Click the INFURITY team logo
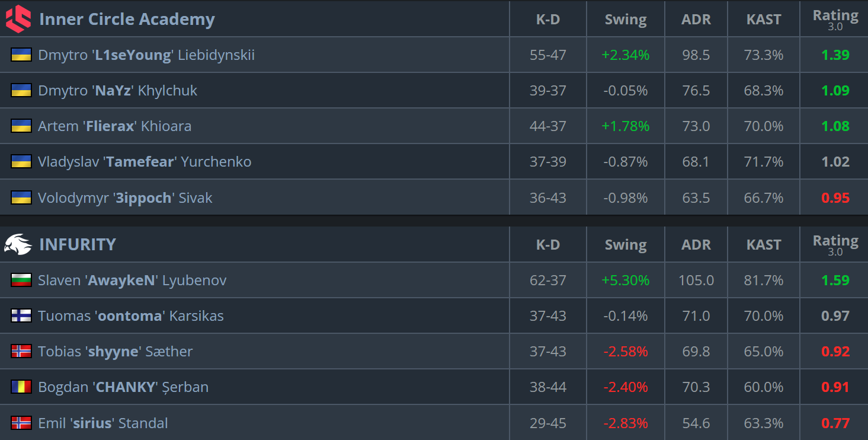This screenshot has height=440, width=868. (x=18, y=244)
